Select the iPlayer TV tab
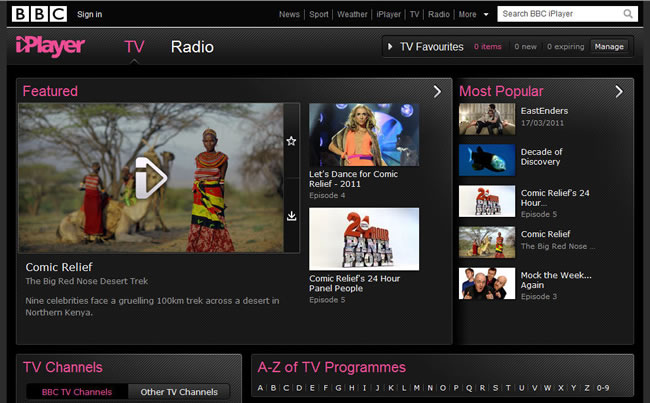 tap(134, 47)
